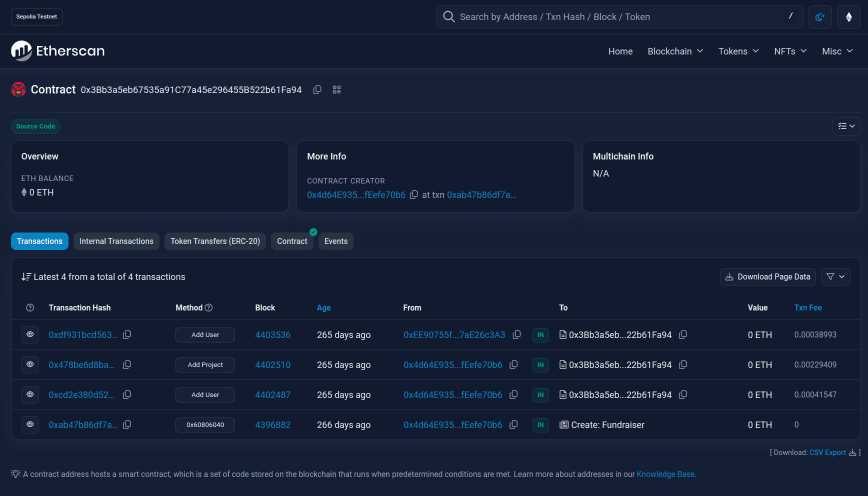The height and width of the screenshot is (496, 868).
Task: Click the Download Page Data button
Action: click(x=767, y=276)
